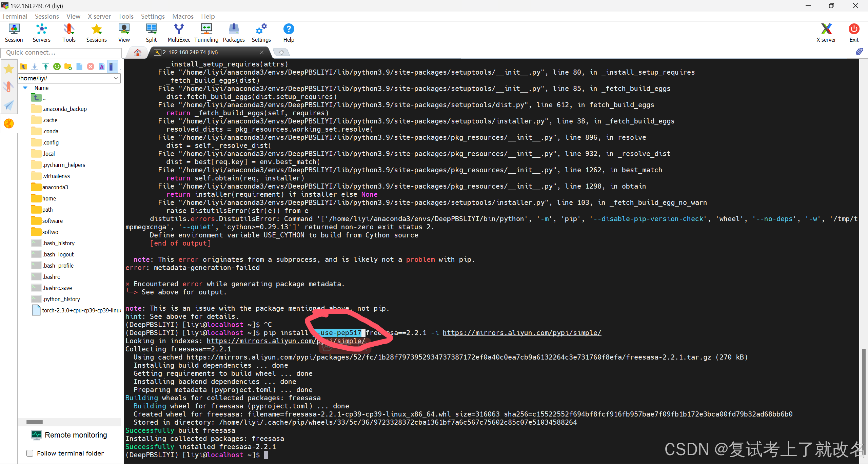Click the red delete file icon

click(91, 67)
